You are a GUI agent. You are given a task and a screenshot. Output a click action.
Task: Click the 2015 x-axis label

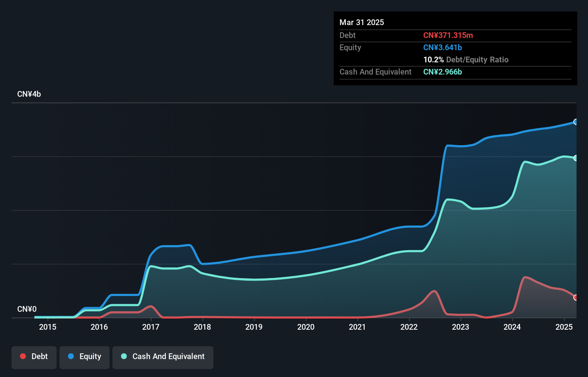click(48, 327)
